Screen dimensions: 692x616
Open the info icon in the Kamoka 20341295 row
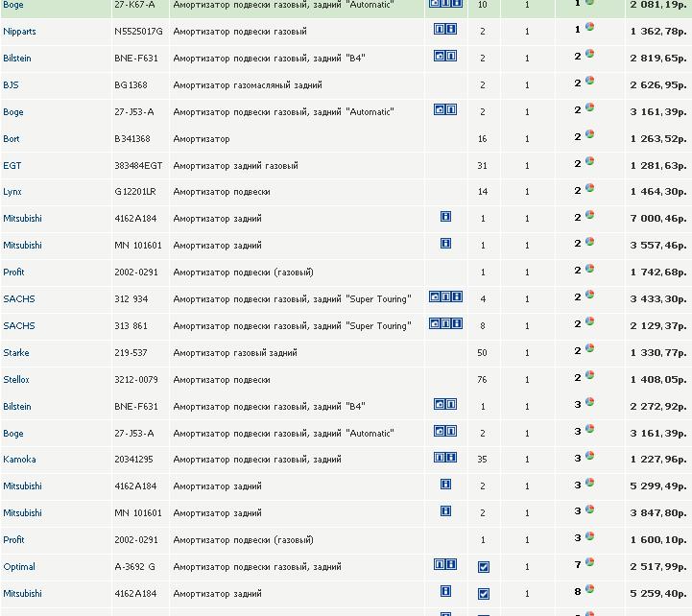[451, 457]
